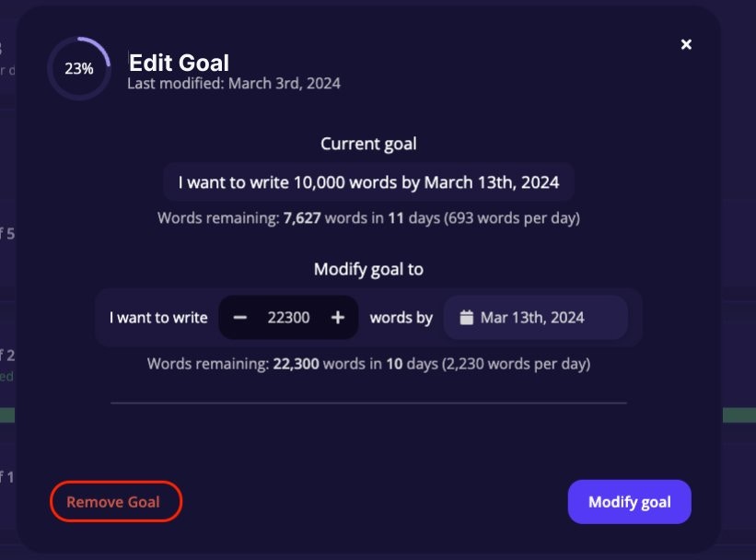The width and height of the screenshot is (756, 560).
Task: Click Remove Goal
Action: pos(114,501)
